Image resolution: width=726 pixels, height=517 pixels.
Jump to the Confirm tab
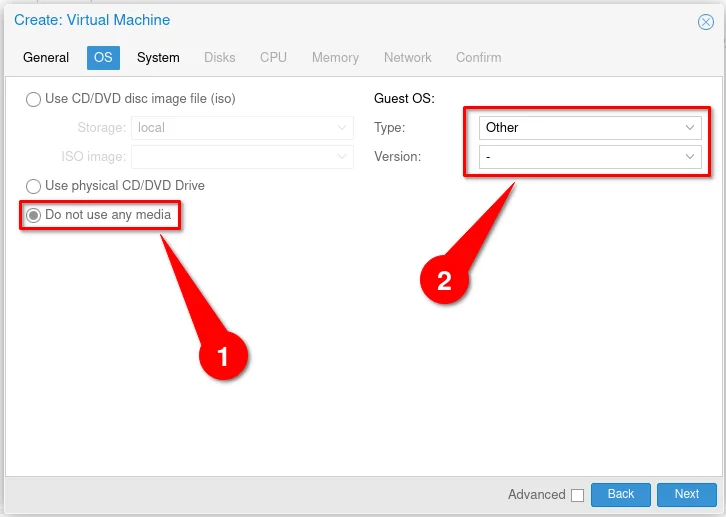(x=478, y=57)
